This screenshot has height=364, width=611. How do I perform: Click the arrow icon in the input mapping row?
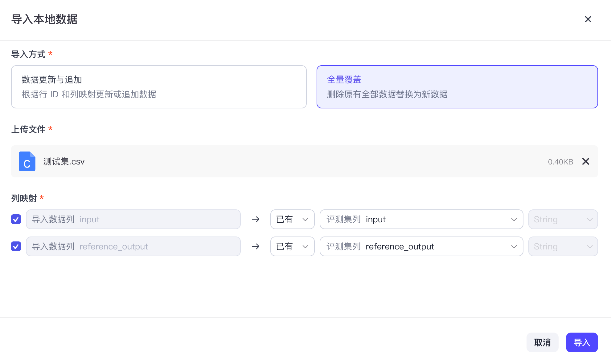[x=256, y=219]
